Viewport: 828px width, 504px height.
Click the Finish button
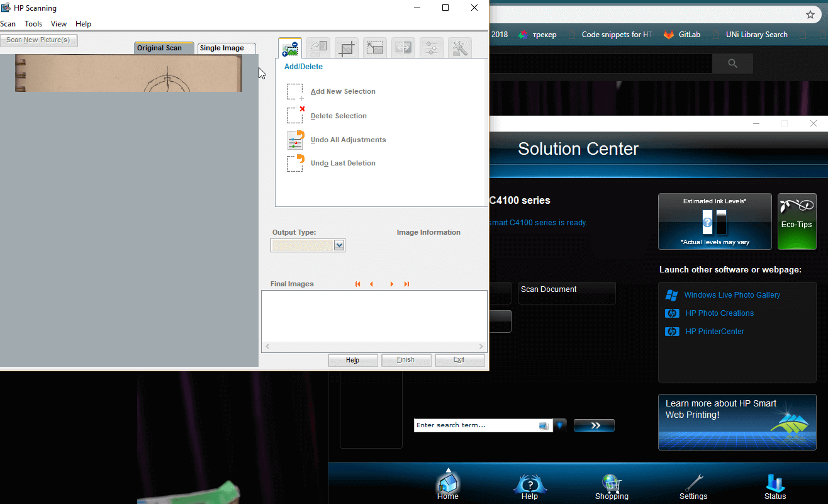(406, 360)
